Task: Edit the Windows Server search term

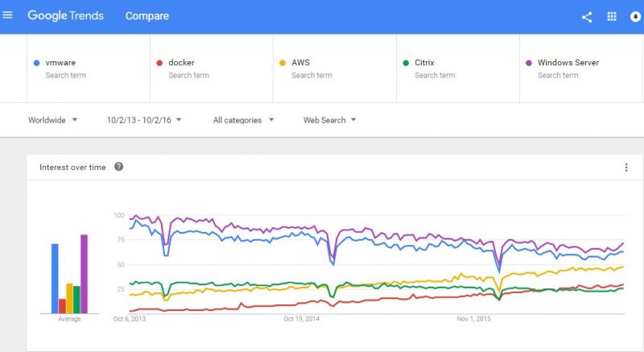Action: pyautogui.click(x=568, y=63)
